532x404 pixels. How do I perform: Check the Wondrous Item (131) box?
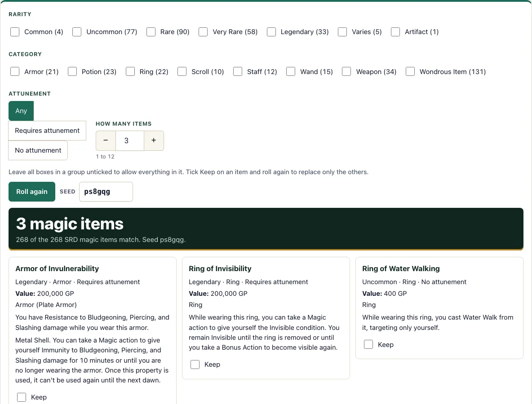(x=410, y=71)
